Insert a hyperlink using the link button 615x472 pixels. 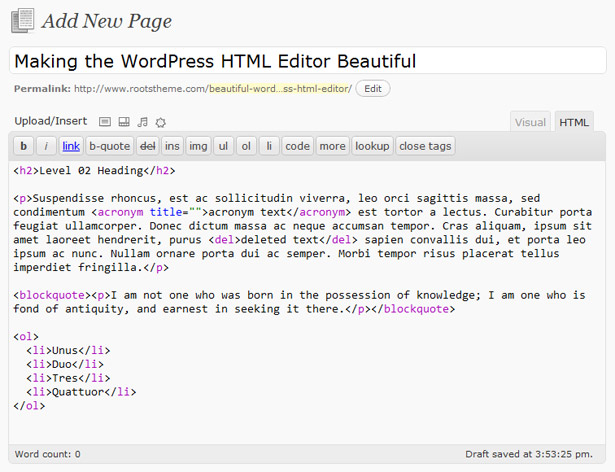pyautogui.click(x=71, y=146)
